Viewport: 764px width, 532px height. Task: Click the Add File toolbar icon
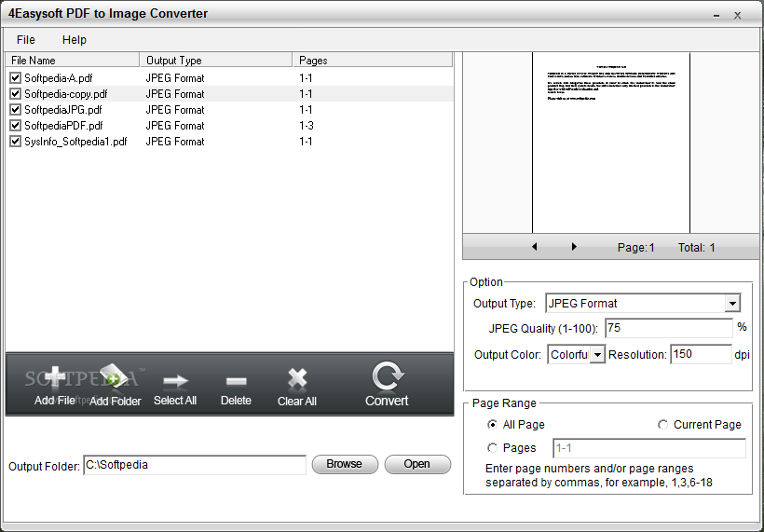click(55, 379)
